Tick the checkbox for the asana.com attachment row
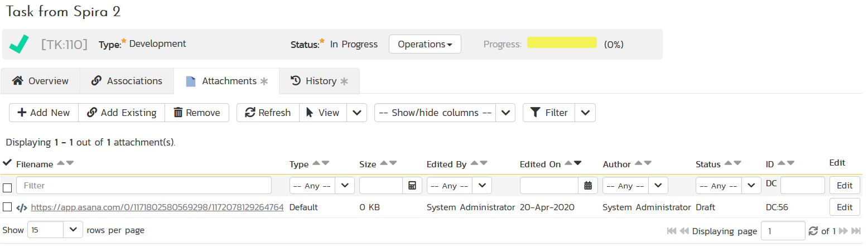The image size is (868, 247). point(7,207)
